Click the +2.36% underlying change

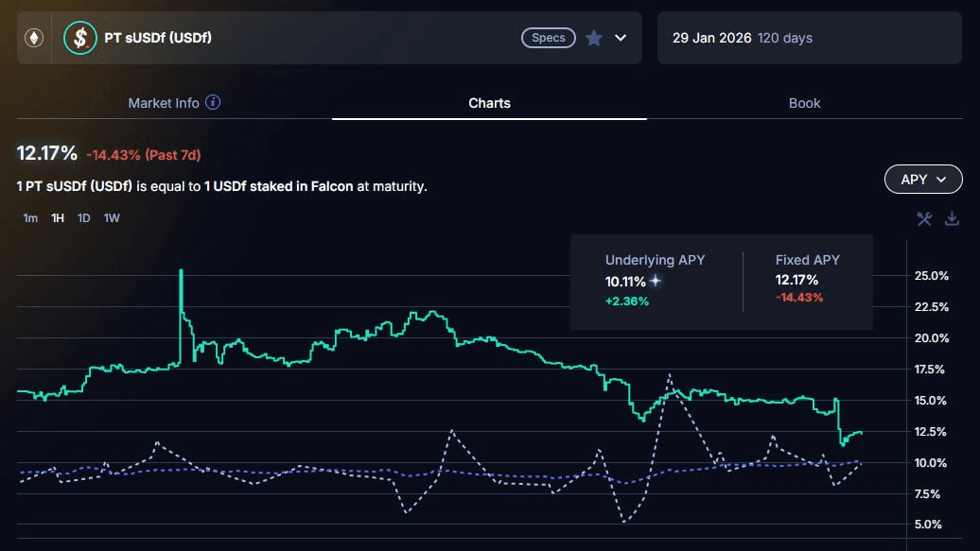tap(627, 301)
